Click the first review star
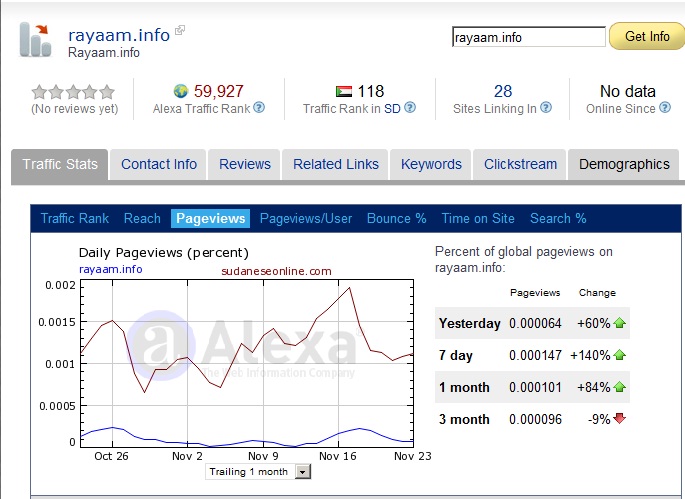The image size is (685, 499). (x=39, y=92)
